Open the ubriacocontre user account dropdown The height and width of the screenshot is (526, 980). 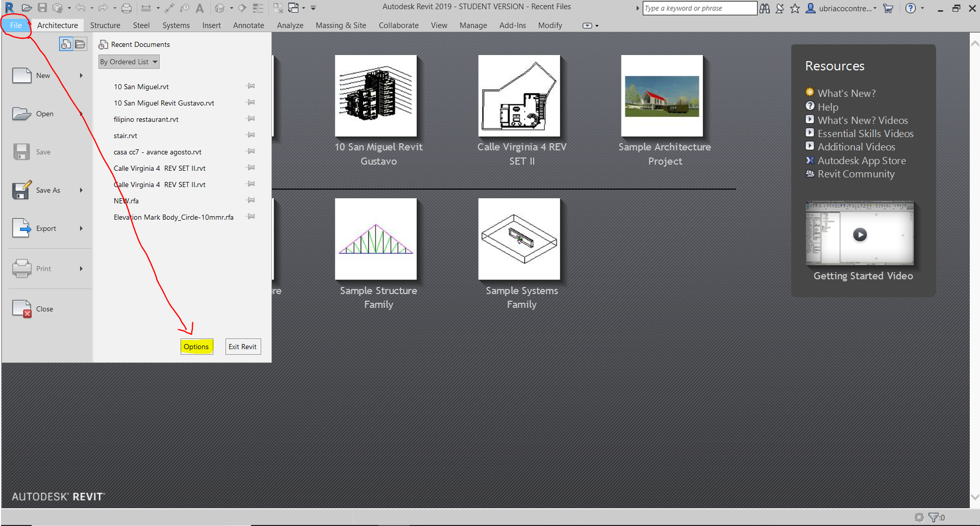click(875, 8)
